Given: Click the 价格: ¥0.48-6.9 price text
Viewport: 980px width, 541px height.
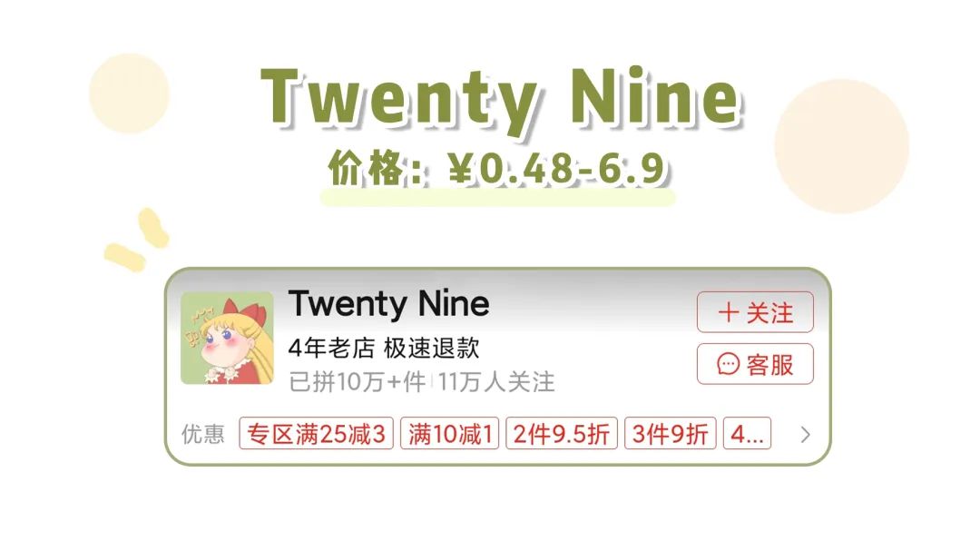Looking at the screenshot, I should (497, 168).
